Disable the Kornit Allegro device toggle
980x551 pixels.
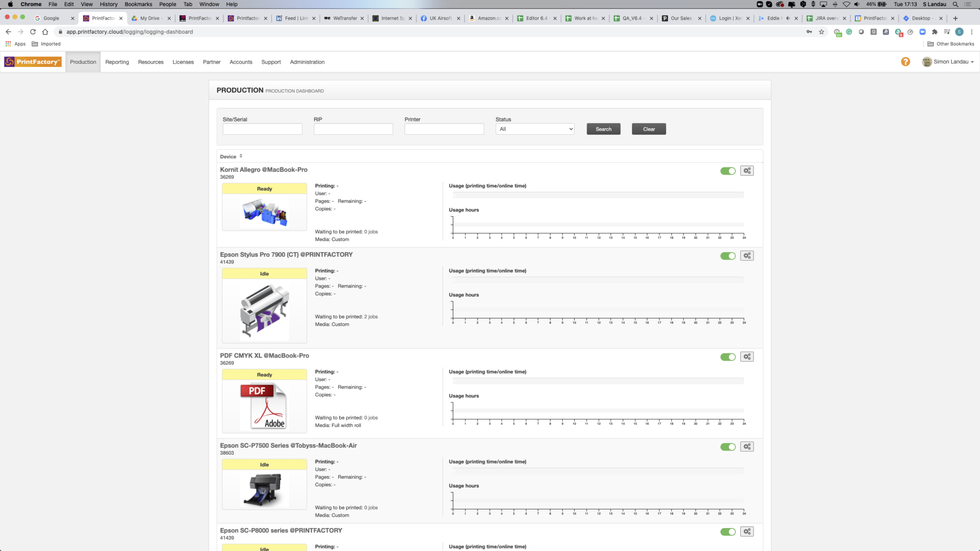click(728, 170)
